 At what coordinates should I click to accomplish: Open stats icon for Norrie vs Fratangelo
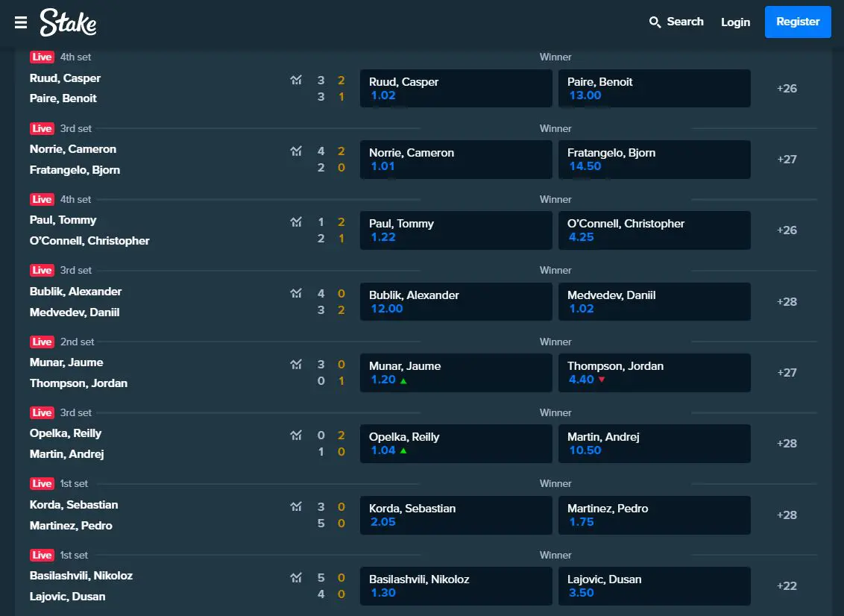pos(296,151)
